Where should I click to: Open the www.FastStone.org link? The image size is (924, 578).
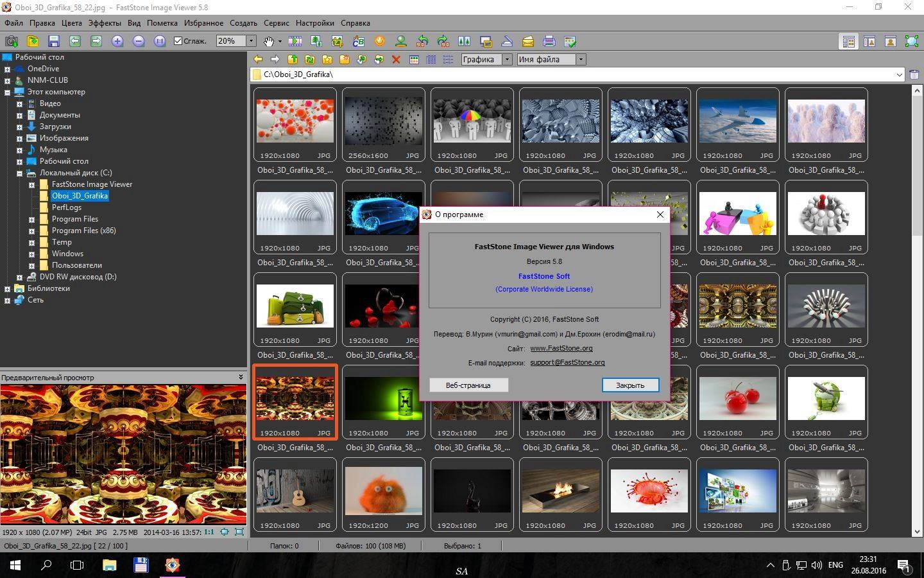click(x=561, y=348)
